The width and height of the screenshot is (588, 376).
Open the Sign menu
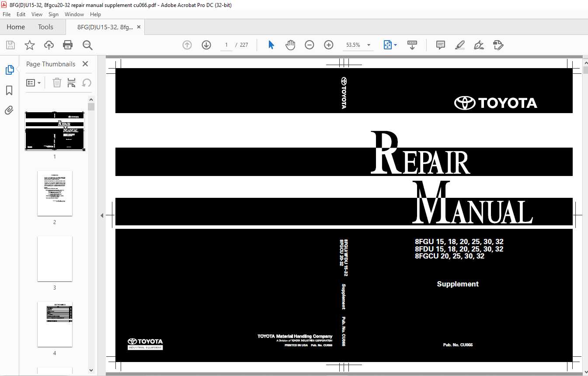pyautogui.click(x=54, y=14)
